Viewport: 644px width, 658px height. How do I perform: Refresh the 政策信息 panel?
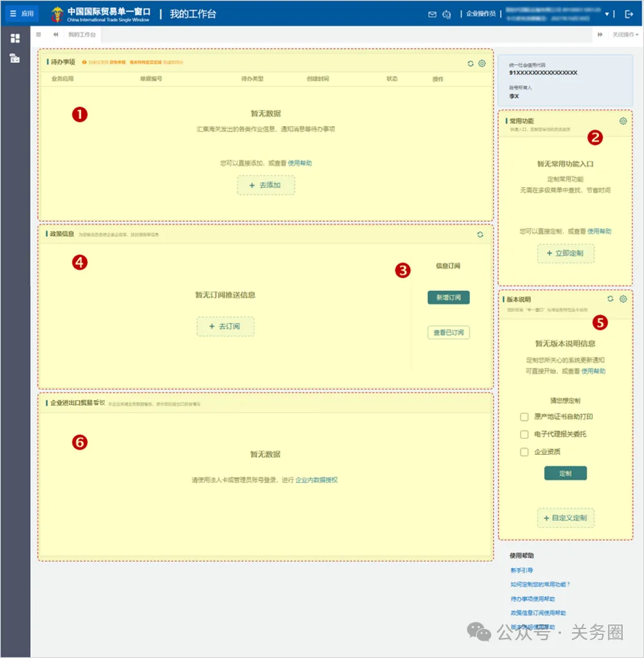pos(480,235)
